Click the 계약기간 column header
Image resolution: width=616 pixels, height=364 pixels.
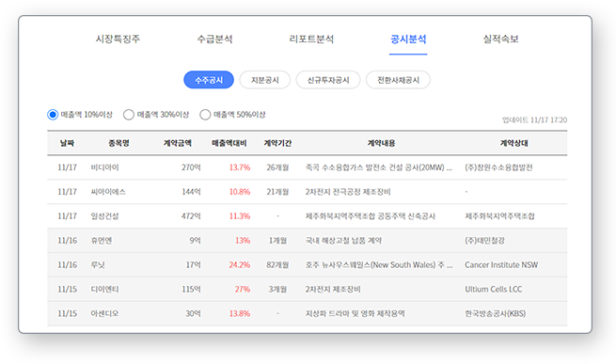(277, 143)
